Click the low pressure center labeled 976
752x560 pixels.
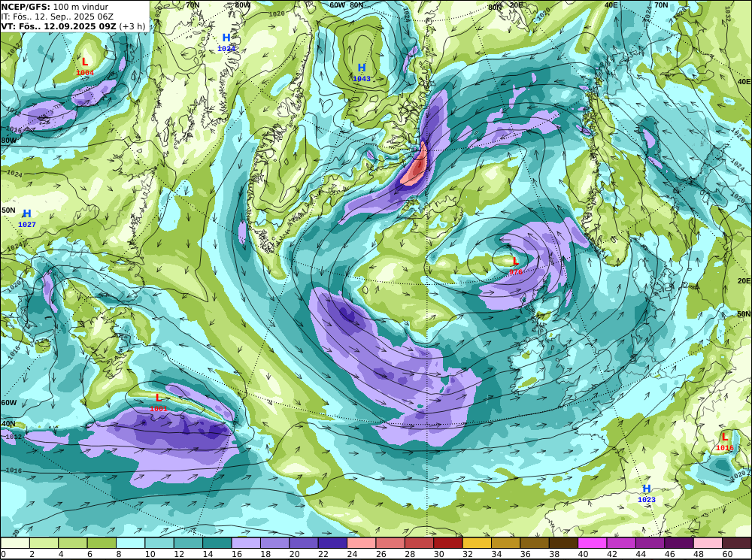[x=516, y=266]
